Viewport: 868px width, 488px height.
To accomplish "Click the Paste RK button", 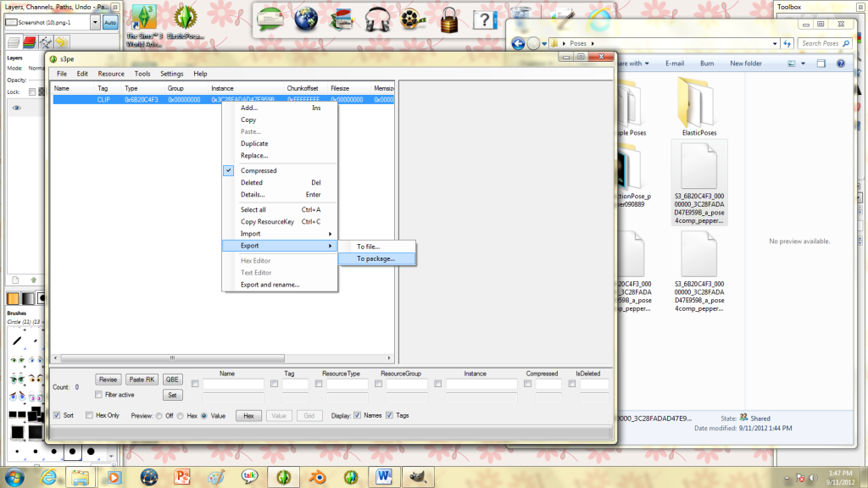I will [142, 380].
